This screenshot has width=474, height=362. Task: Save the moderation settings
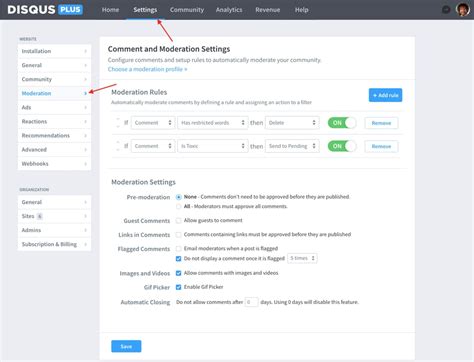pyautogui.click(x=126, y=346)
